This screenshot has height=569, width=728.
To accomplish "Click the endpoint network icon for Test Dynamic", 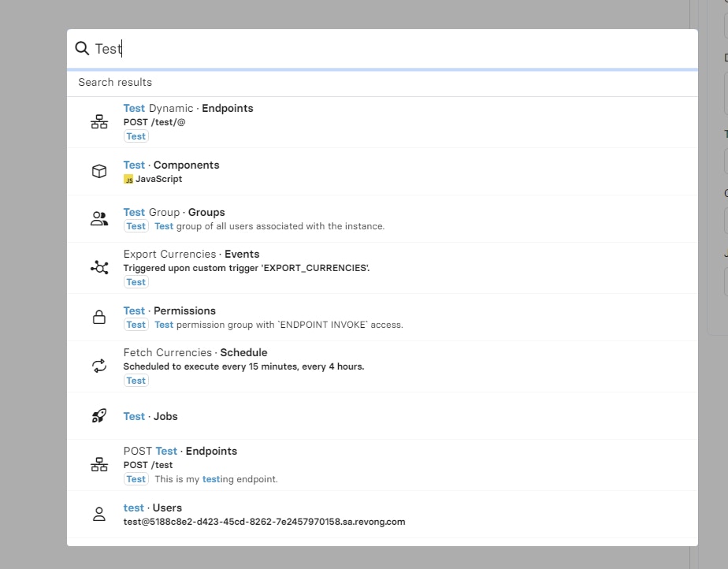I will (99, 122).
